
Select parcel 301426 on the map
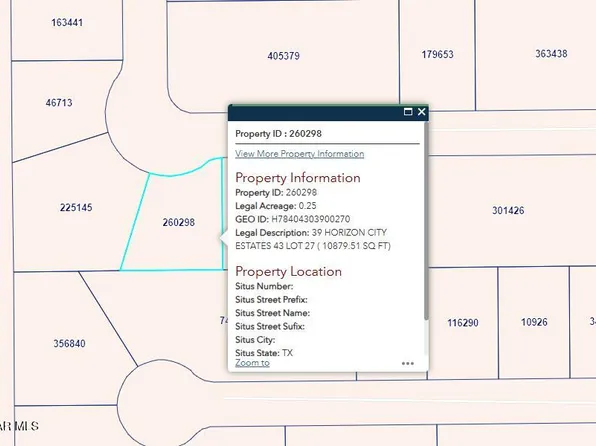pyautogui.click(x=508, y=210)
